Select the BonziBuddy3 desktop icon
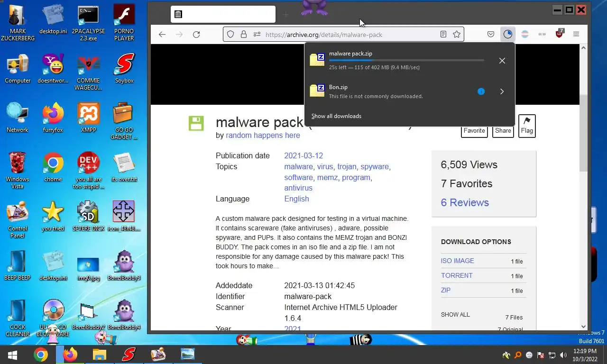The image size is (607, 364). pyautogui.click(x=124, y=266)
